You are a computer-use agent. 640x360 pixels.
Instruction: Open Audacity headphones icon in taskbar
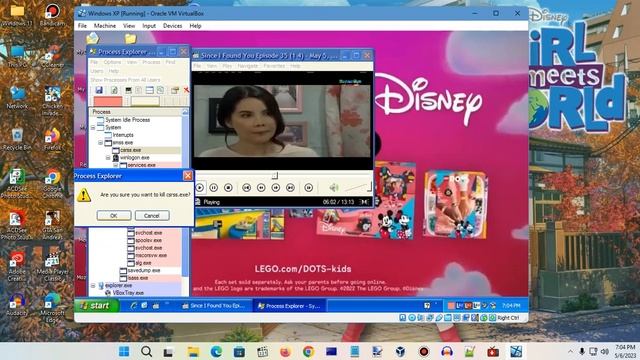click(447, 351)
